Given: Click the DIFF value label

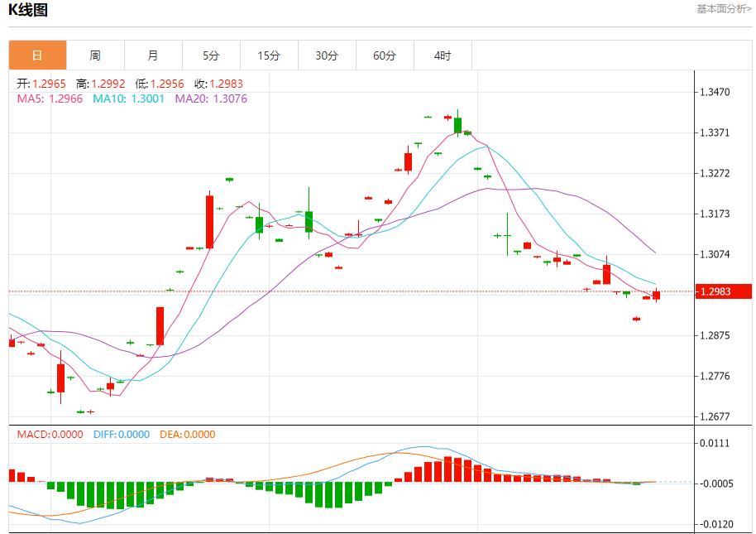Looking at the screenshot, I should point(122,435).
